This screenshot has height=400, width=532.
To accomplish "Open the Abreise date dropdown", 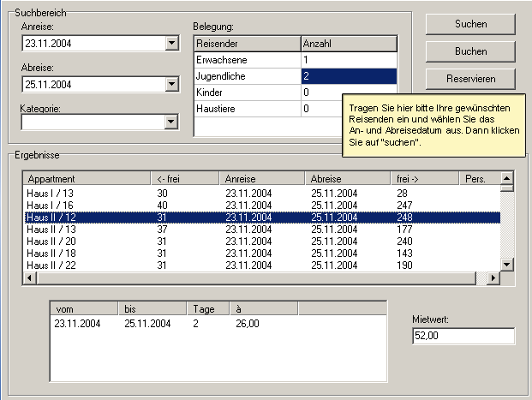I will pyautogui.click(x=171, y=84).
